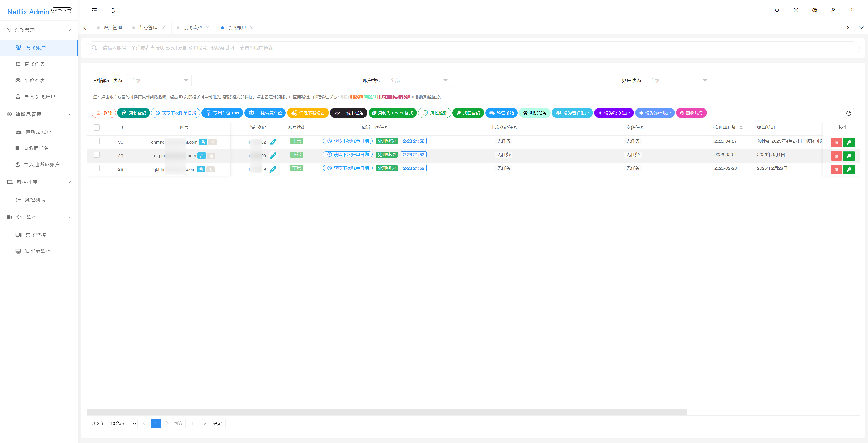
Task: Edit password pencil icon for ID 30
Action: pyautogui.click(x=273, y=142)
